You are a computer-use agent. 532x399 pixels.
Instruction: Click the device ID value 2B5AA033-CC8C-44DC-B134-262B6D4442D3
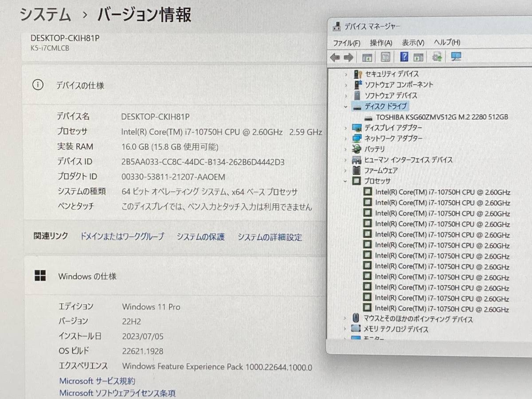click(203, 162)
